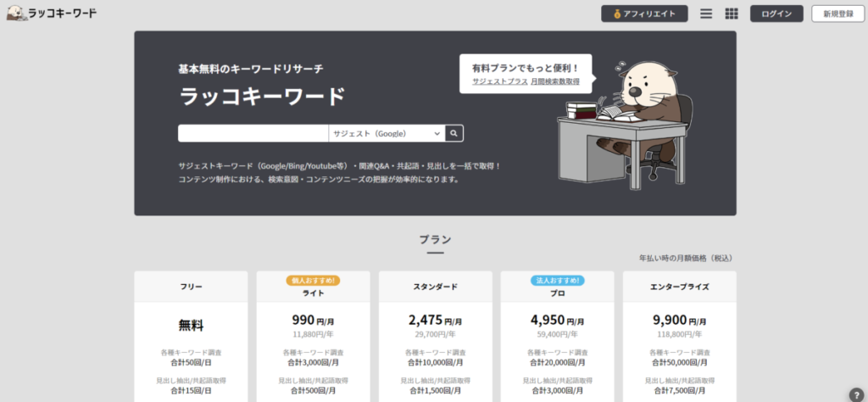Click the 法人おすすめ! badge
868x402 pixels.
(x=558, y=281)
